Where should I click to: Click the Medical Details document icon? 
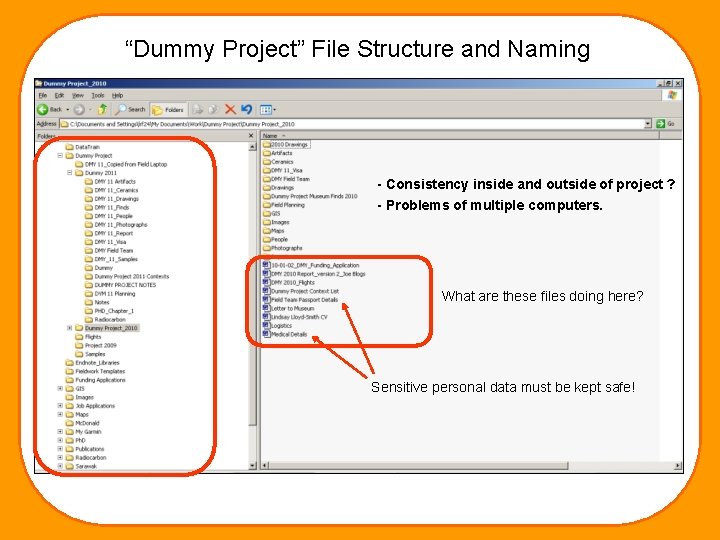[266, 334]
